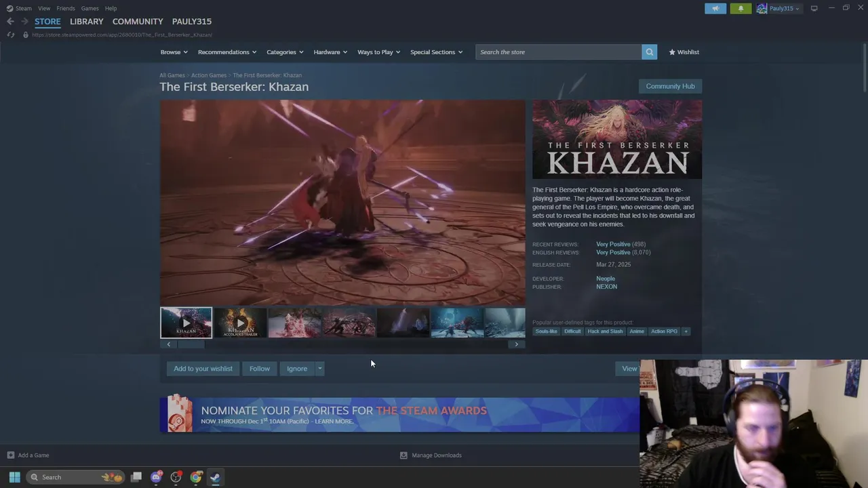Open the Steam logo menu
Screen dimensions: 868x488
pyautogui.click(x=19, y=8)
